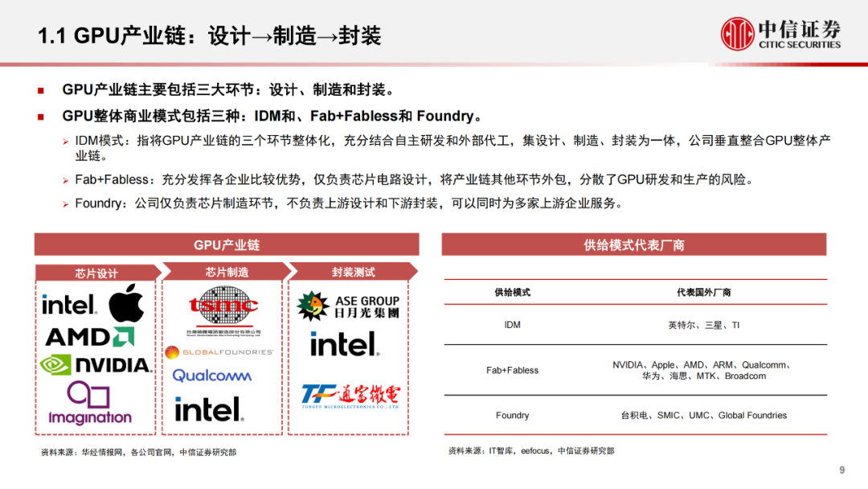Click the ASE Group 日月光集团 logo
The width and height of the screenshot is (868, 489).
348,306
